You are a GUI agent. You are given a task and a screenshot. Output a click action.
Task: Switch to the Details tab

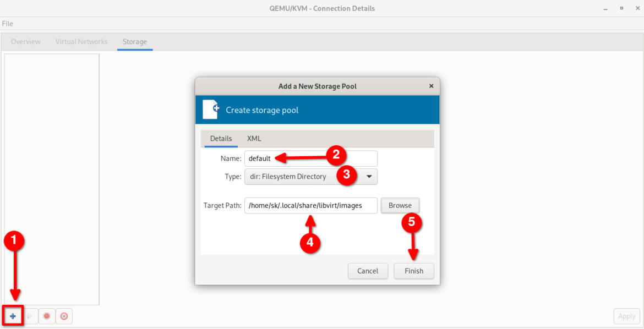tap(220, 139)
